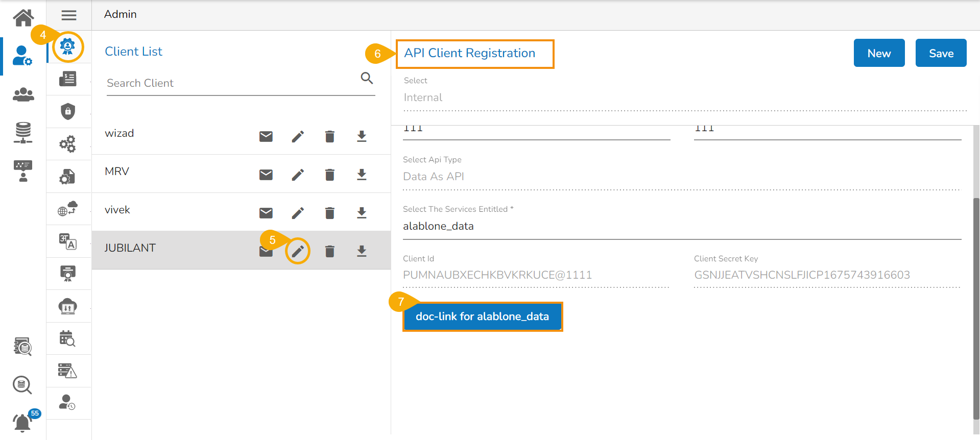Open the billing document icon in the admin menu

click(x=68, y=79)
